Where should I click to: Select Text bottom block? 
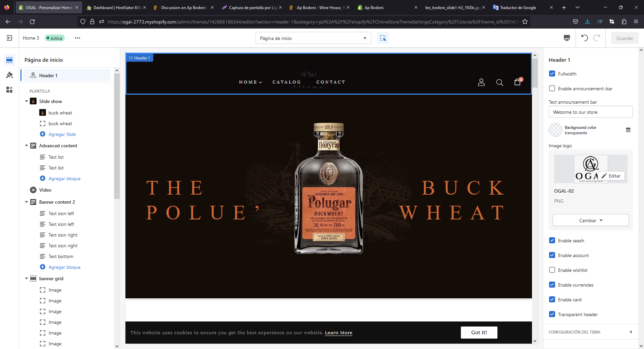[x=61, y=256]
